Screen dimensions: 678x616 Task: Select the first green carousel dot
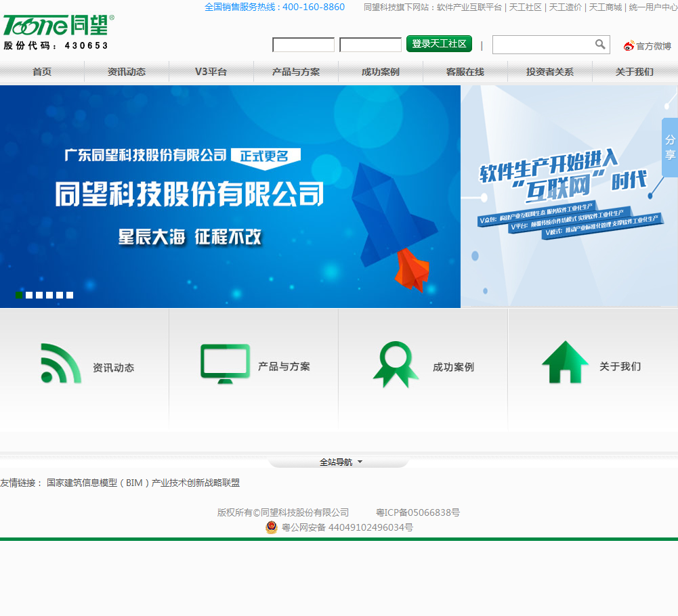click(x=19, y=295)
